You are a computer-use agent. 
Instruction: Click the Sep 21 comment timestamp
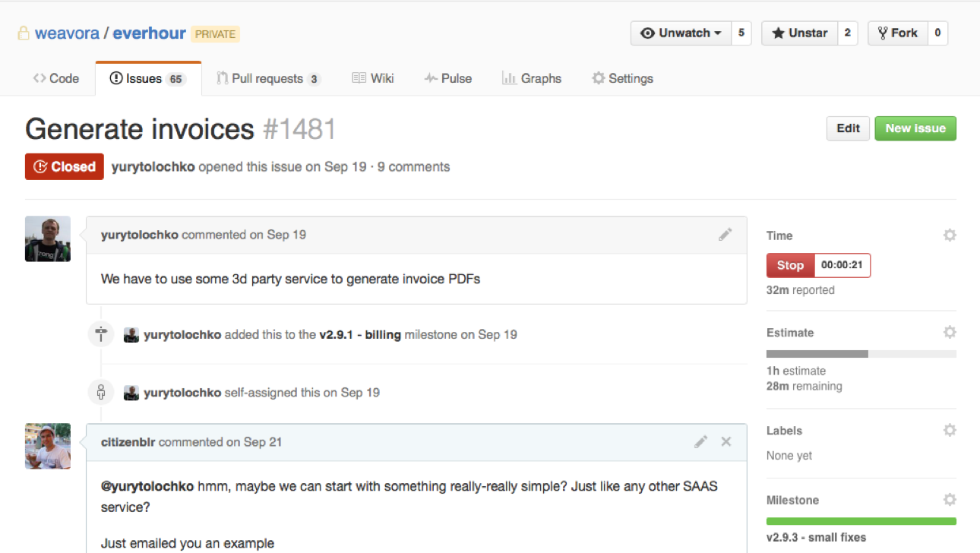263,442
